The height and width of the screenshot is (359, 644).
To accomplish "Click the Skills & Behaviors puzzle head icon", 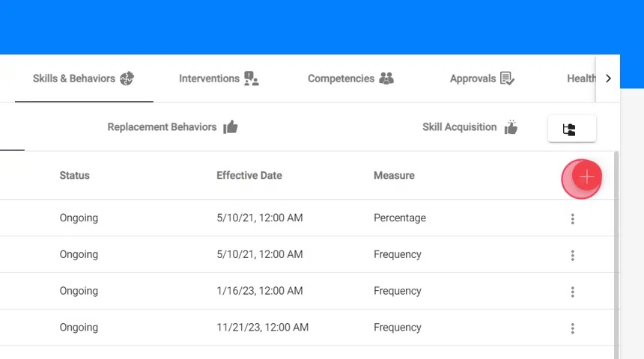I will click(x=127, y=79).
